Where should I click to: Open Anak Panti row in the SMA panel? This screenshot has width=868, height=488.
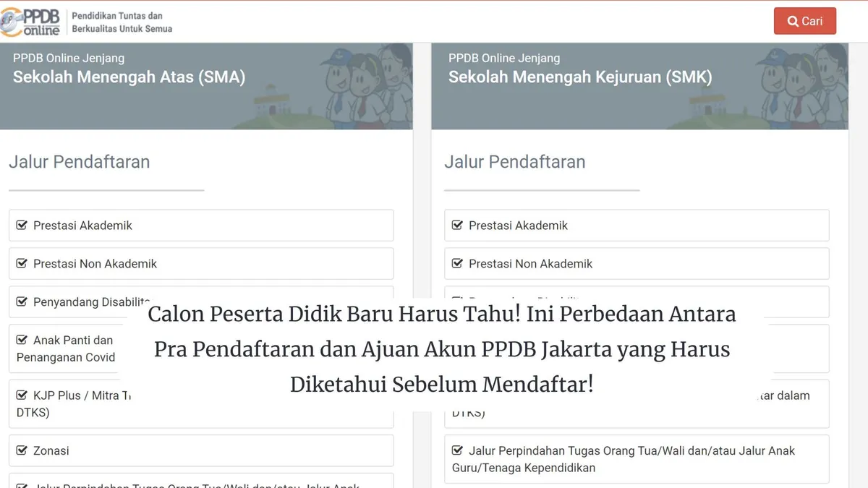click(201, 349)
